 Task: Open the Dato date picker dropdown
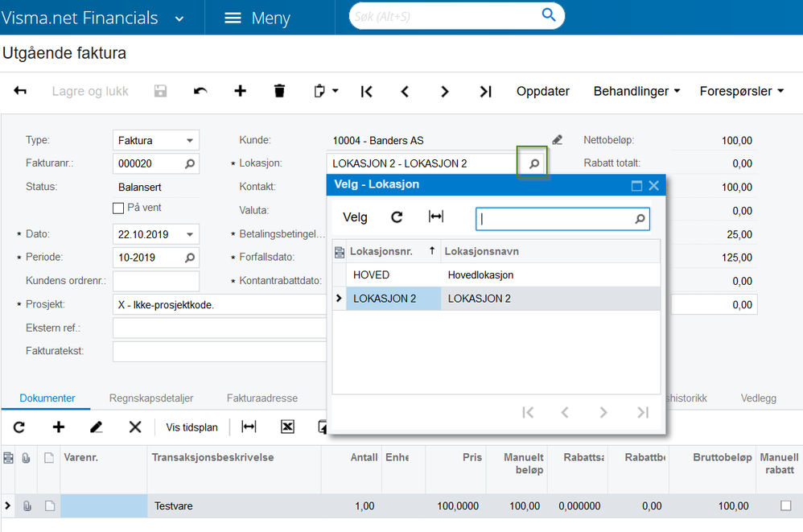(190, 234)
